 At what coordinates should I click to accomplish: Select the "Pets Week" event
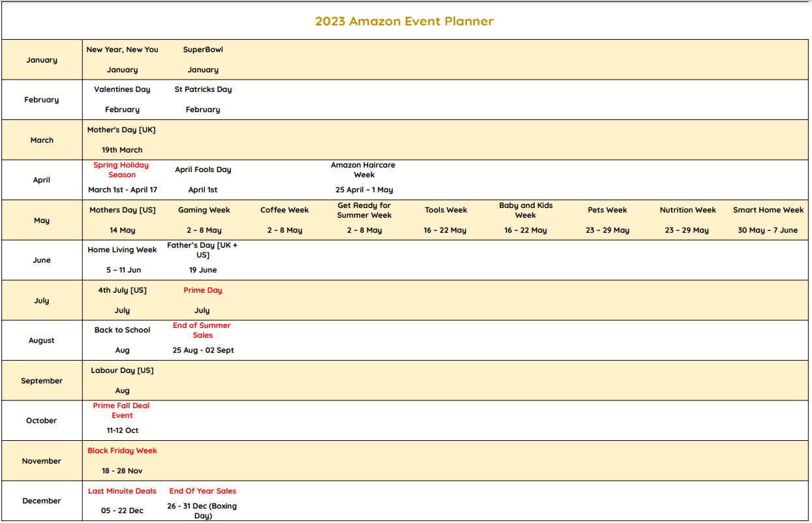coord(607,210)
